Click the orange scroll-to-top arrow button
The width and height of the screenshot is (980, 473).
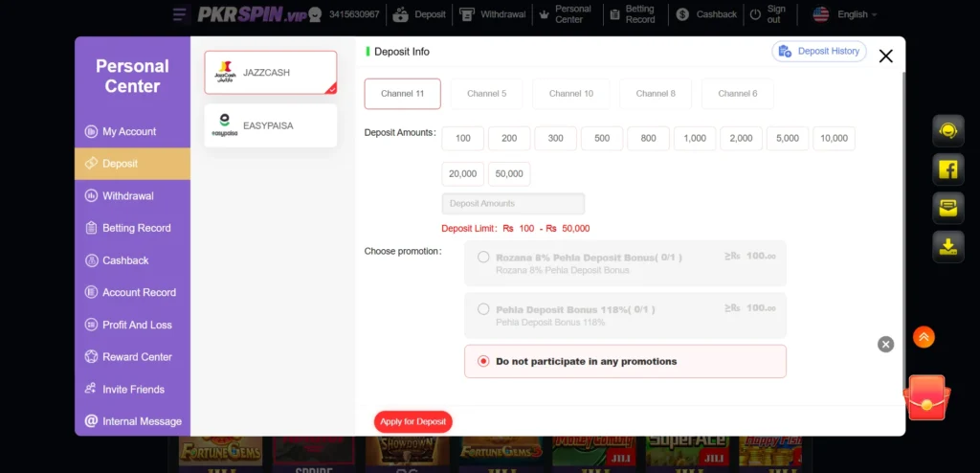(924, 337)
